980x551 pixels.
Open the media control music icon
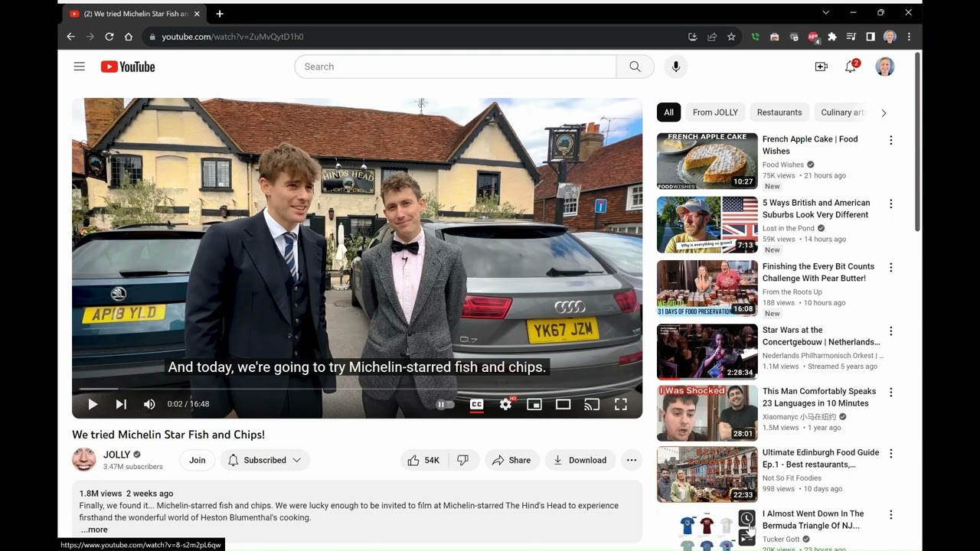[851, 37]
